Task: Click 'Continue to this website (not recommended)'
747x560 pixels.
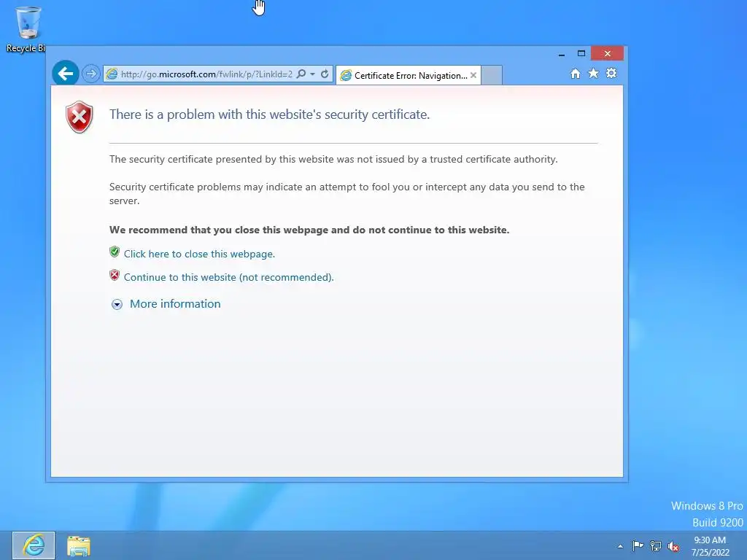Action: click(228, 277)
